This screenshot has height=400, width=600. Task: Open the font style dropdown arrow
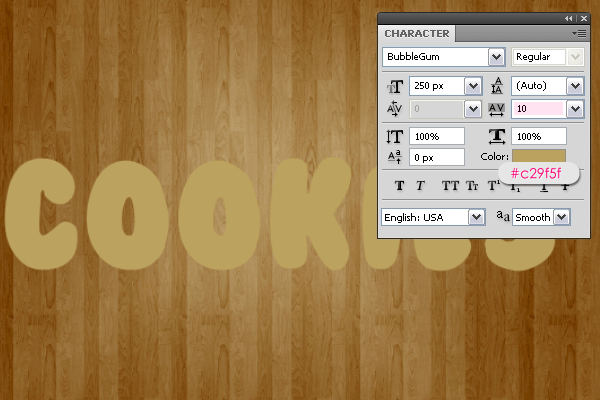(575, 57)
